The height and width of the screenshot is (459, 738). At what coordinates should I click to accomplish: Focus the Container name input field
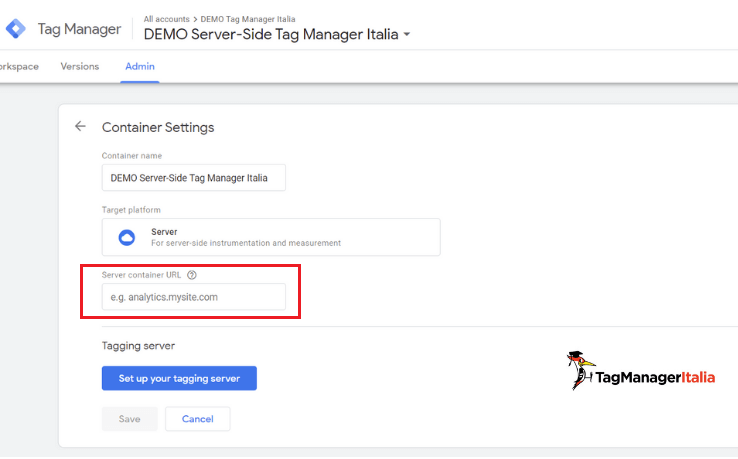[x=193, y=177]
